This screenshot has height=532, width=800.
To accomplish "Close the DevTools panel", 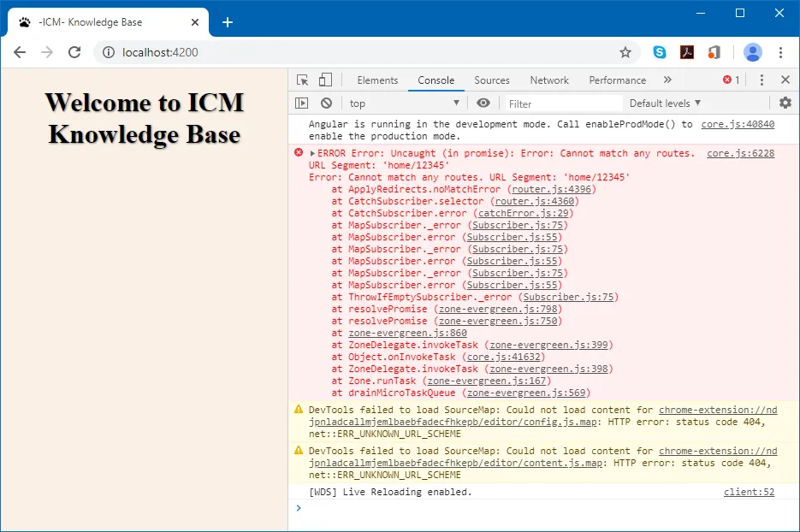I will 785,80.
